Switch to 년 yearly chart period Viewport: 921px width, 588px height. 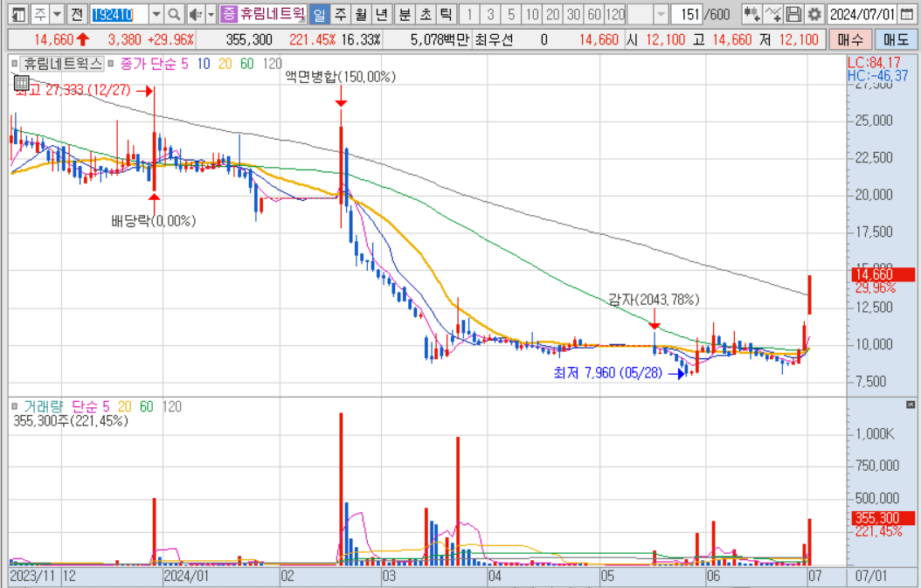382,14
